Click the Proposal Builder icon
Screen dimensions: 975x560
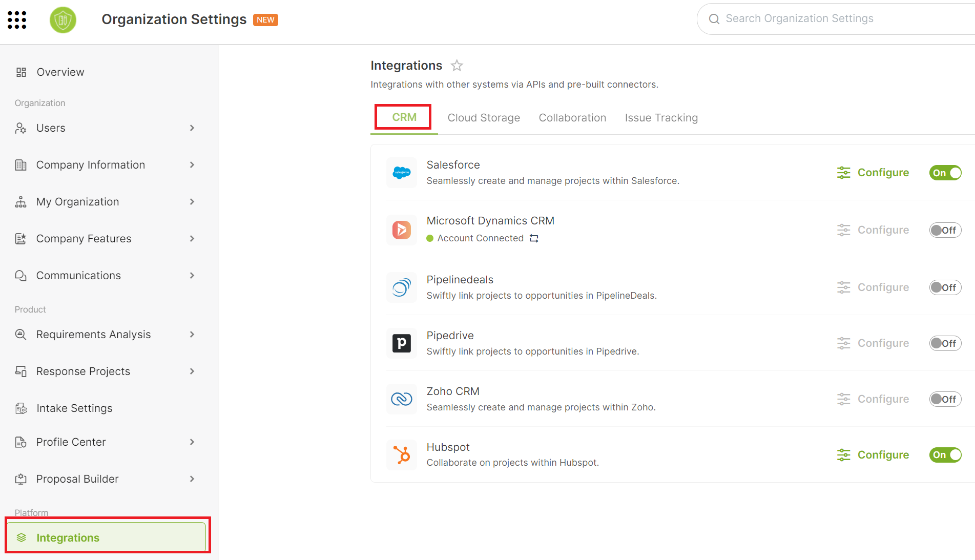[20, 479]
